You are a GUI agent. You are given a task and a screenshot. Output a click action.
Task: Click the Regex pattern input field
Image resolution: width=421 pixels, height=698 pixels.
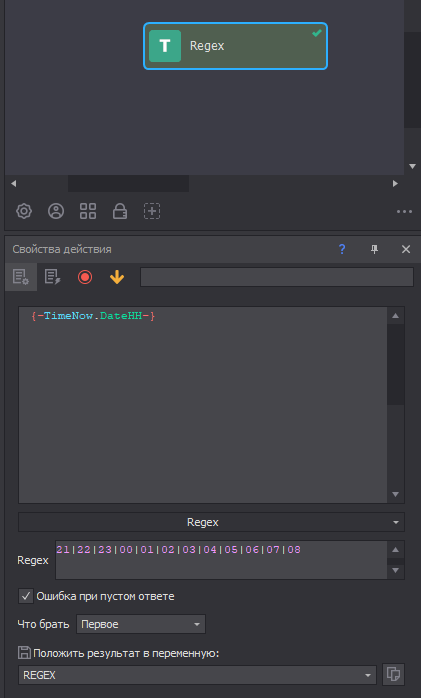click(221, 560)
